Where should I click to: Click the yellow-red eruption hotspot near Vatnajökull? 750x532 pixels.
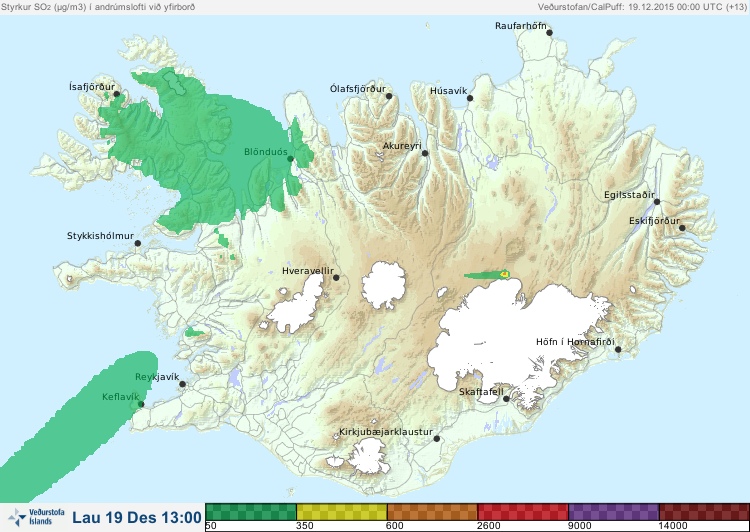[504, 274]
